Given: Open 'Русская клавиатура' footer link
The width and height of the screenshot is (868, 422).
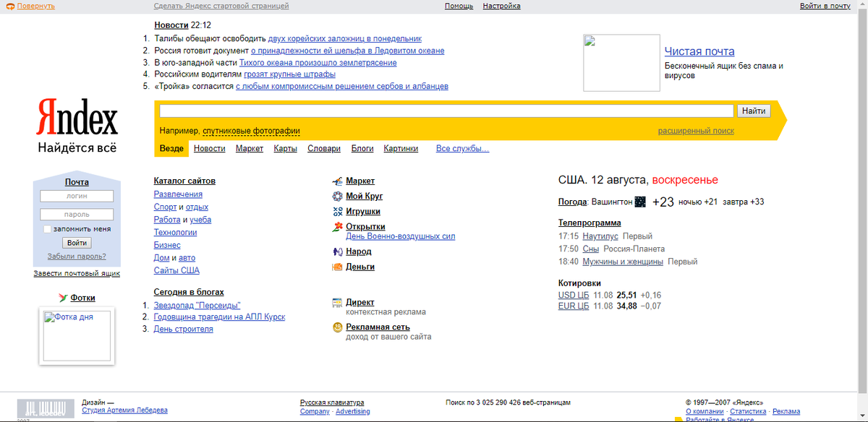Looking at the screenshot, I should tap(332, 402).
